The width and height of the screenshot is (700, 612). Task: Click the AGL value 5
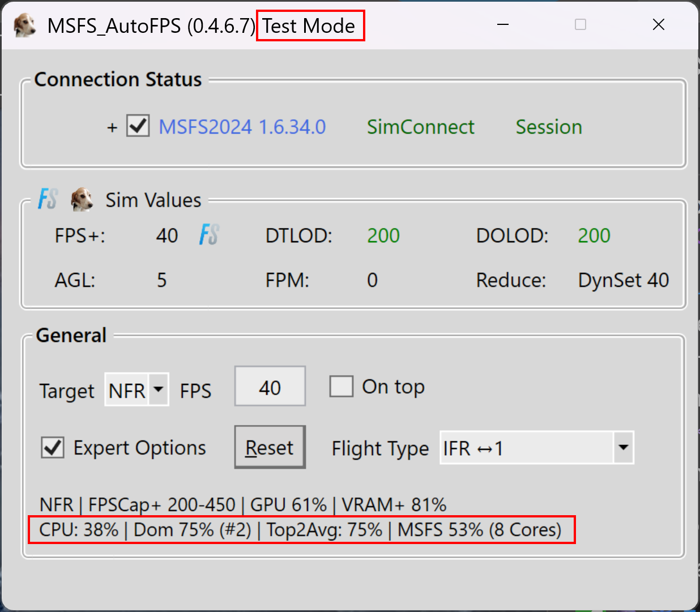(x=162, y=280)
